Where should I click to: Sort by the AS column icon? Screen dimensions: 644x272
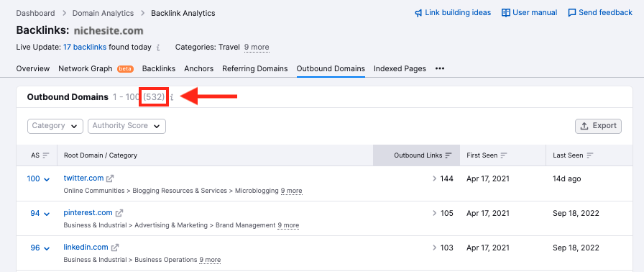coord(46,155)
